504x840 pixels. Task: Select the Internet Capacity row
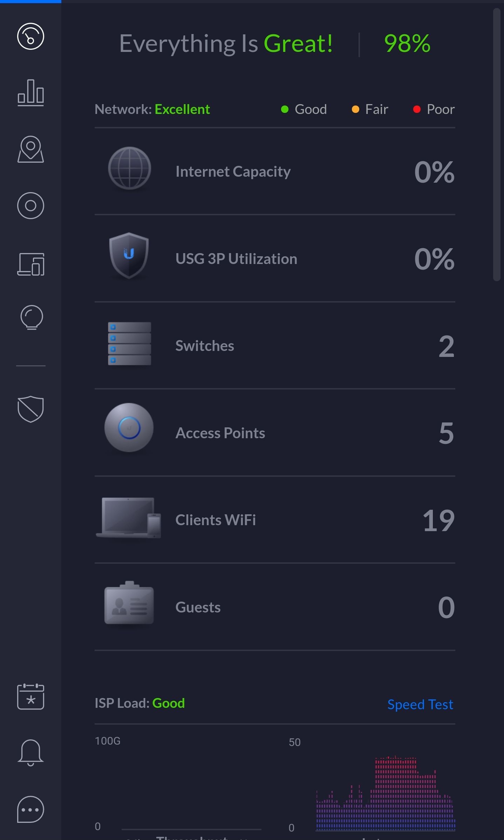275,171
